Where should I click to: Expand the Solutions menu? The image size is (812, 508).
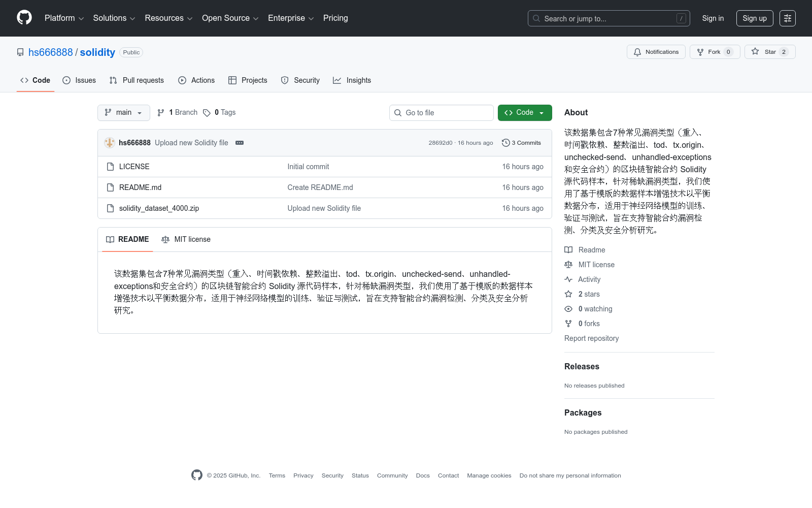(114, 18)
